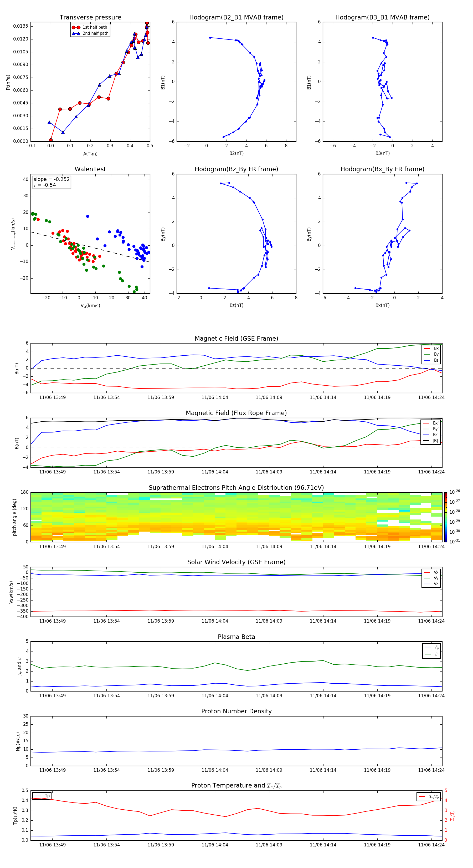
Task: Click the 'Solar Wind Velocity (GSE Frame)' title
Action: (236, 562)
